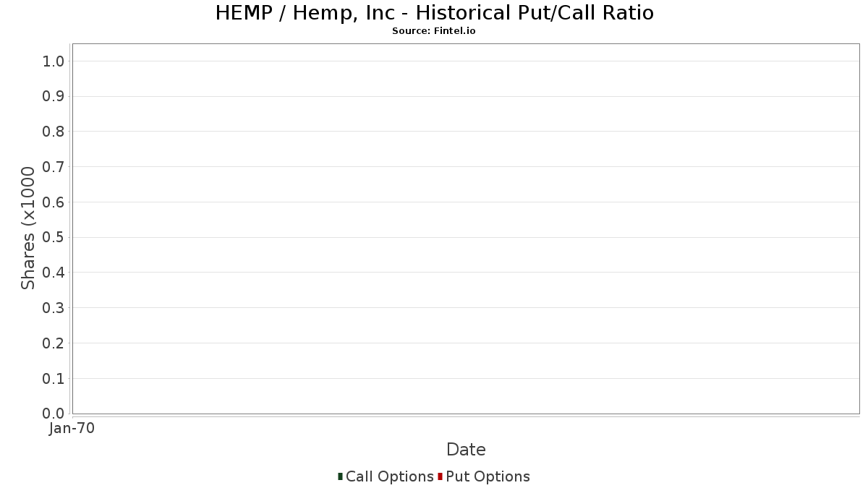Viewport: 868px width, 488px height.
Task: Click the green Call Options legend swatch
Action: [340, 476]
